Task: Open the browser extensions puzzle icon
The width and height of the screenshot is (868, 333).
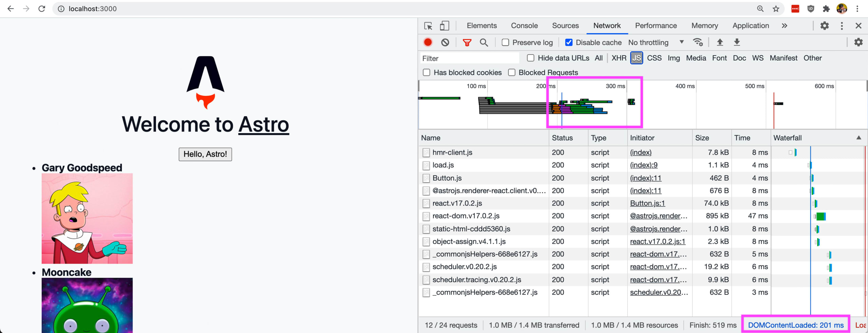Action: click(826, 9)
